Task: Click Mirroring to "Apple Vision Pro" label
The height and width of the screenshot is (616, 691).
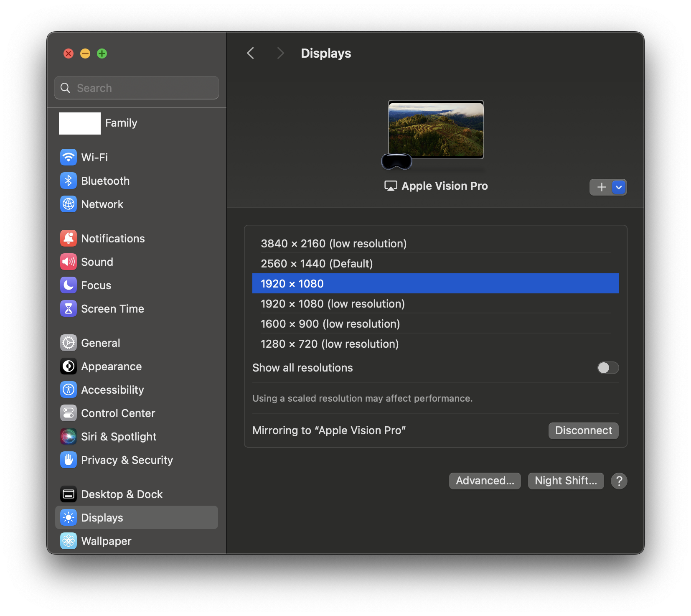Action: tap(329, 430)
